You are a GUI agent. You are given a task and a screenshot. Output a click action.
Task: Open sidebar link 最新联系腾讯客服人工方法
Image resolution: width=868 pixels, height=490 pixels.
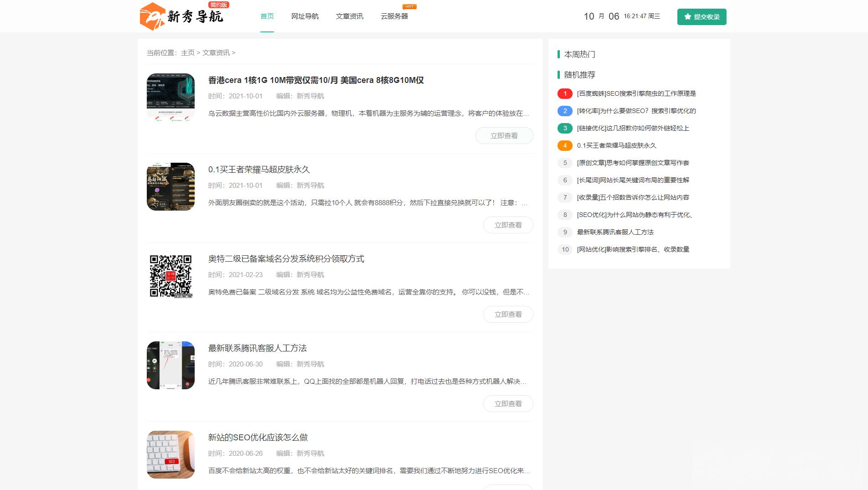[x=615, y=232]
